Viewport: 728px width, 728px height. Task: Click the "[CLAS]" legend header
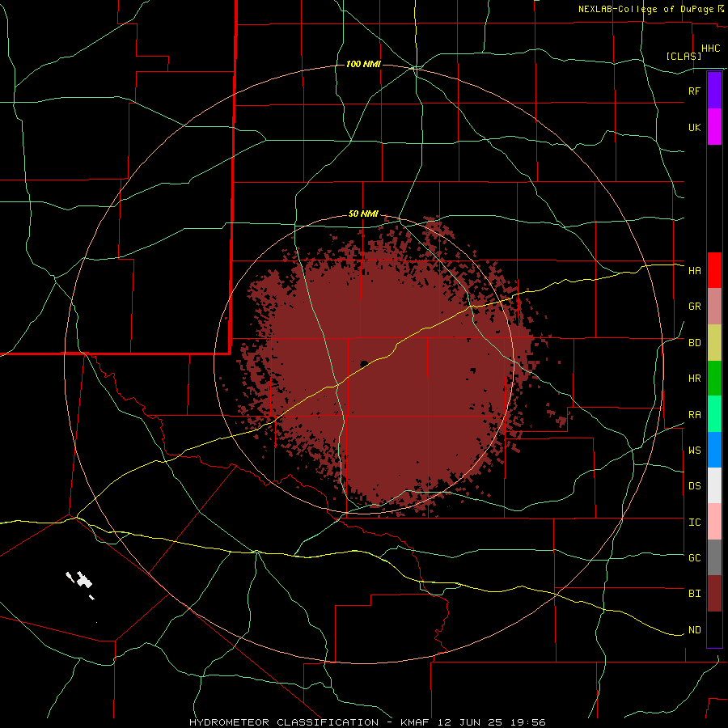pos(684,57)
